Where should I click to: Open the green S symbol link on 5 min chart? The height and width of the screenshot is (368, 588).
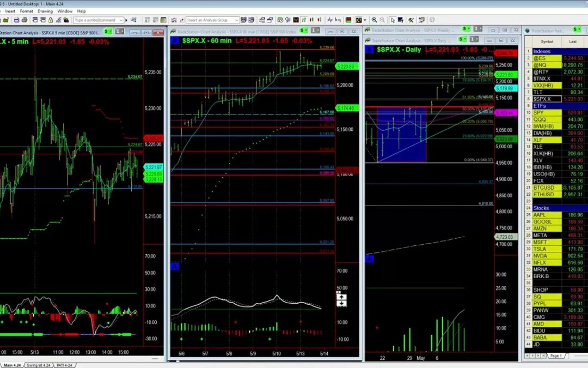pyautogui.click(x=107, y=32)
